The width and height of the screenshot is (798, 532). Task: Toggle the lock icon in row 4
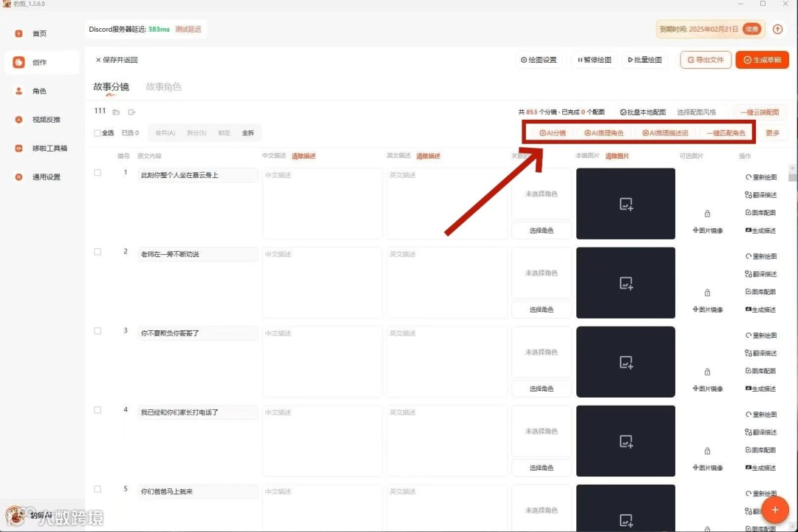pyautogui.click(x=707, y=451)
